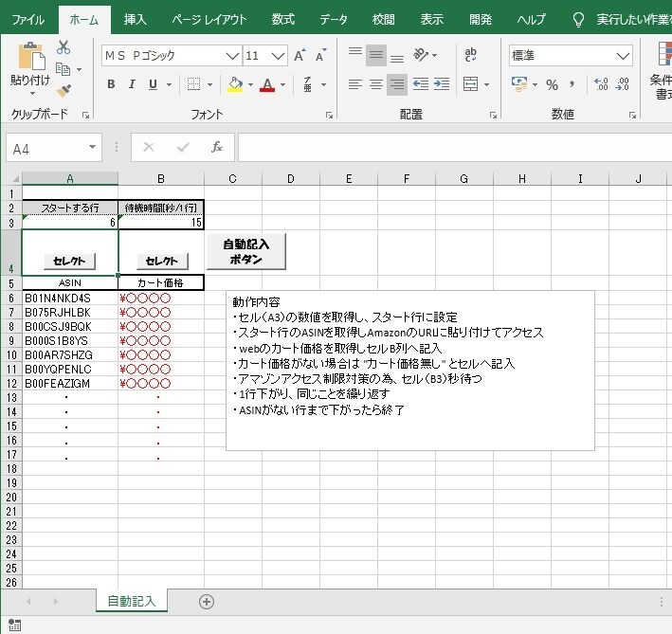Click the Wrap Text icon

470,55
